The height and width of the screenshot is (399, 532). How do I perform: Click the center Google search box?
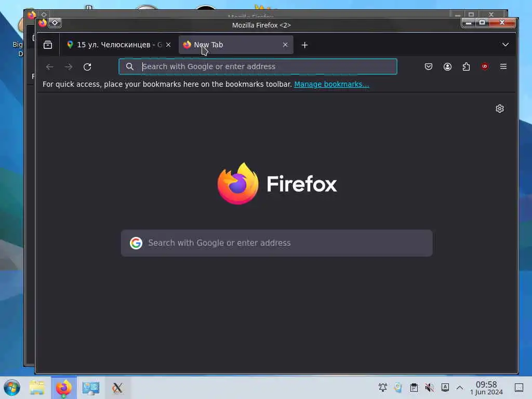click(x=276, y=243)
